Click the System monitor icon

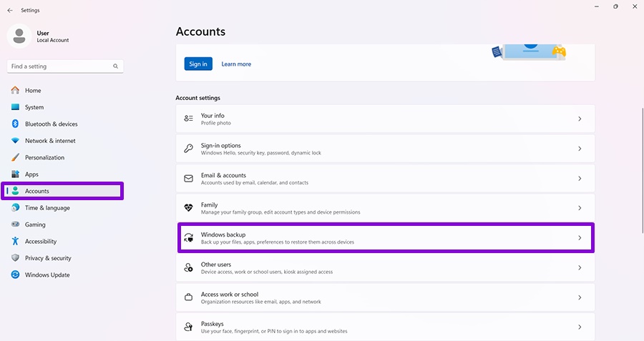point(15,107)
